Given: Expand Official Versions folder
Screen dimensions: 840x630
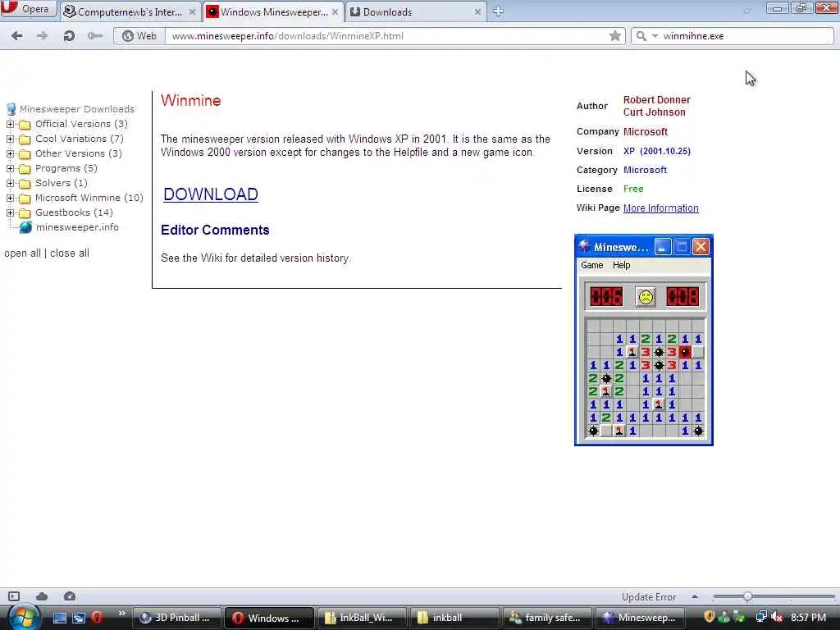Looking at the screenshot, I should click(x=10, y=125).
